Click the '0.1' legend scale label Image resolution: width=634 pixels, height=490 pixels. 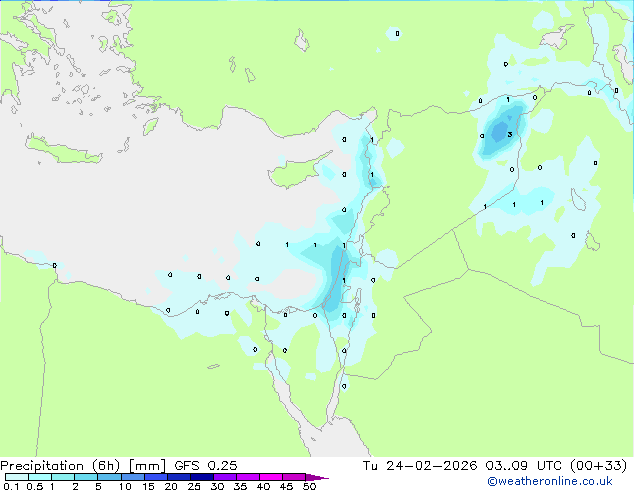click(x=11, y=486)
